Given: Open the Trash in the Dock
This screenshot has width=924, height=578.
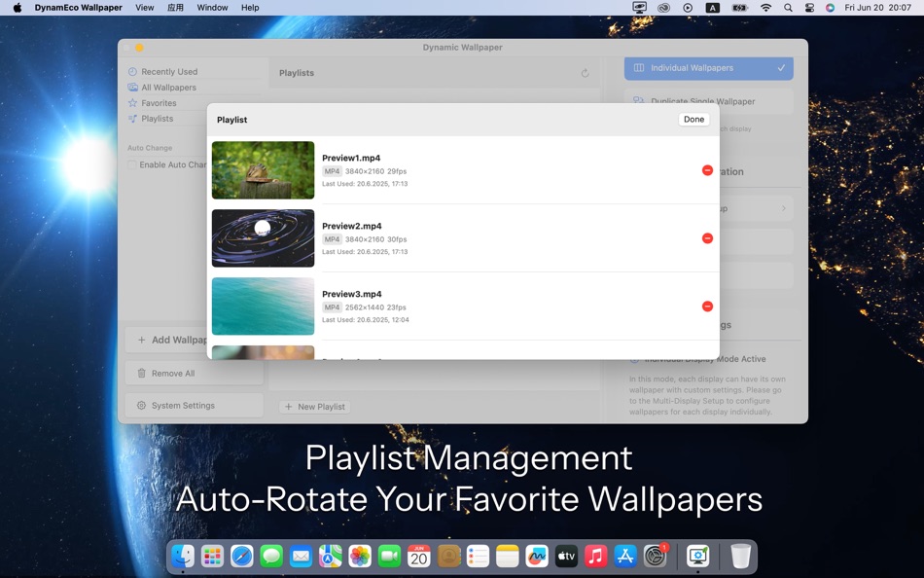Looking at the screenshot, I should 740,556.
